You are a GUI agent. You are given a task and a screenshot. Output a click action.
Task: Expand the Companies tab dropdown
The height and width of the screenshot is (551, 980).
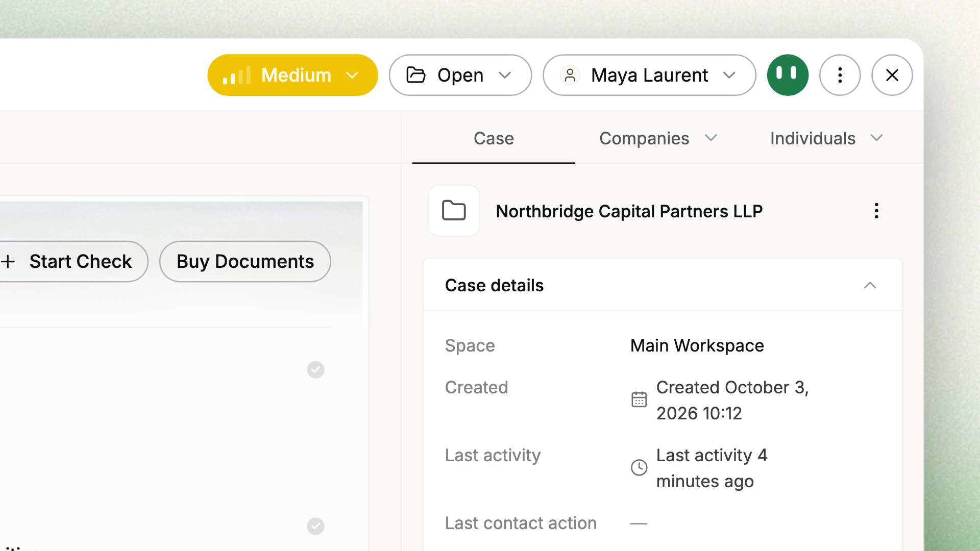(x=658, y=138)
